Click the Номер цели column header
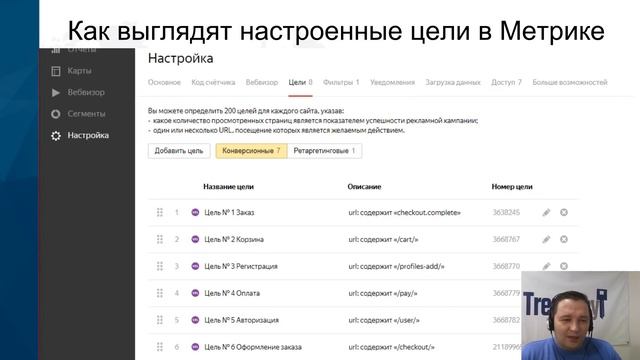The width and height of the screenshot is (640, 360). [512, 187]
